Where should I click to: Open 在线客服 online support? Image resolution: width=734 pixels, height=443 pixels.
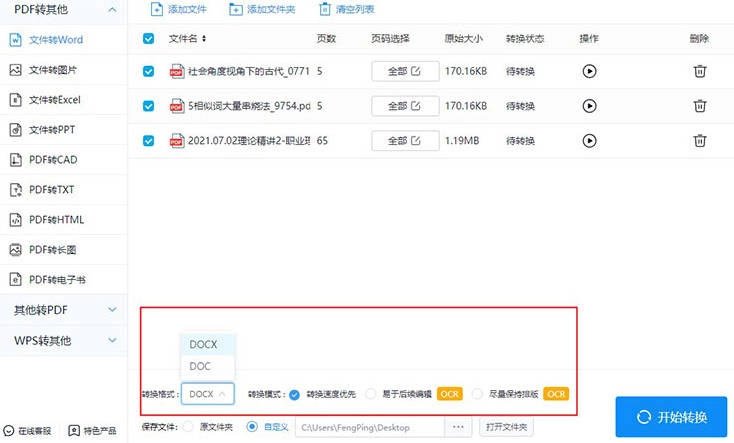tap(32, 432)
